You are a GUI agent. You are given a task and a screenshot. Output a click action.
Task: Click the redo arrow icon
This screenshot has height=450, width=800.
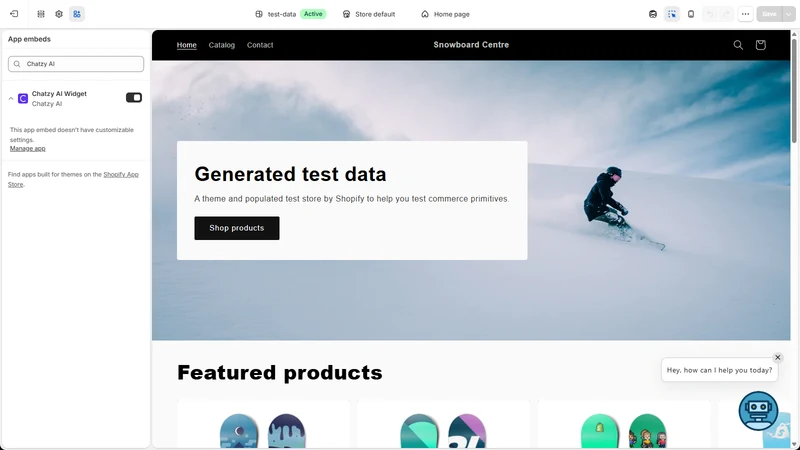click(x=727, y=14)
